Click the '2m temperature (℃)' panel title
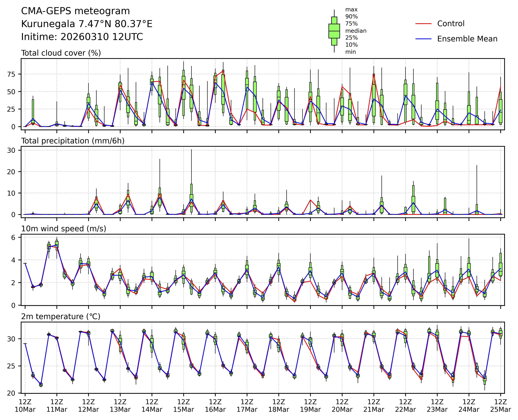The height and width of the screenshot is (420, 518). pos(61,316)
